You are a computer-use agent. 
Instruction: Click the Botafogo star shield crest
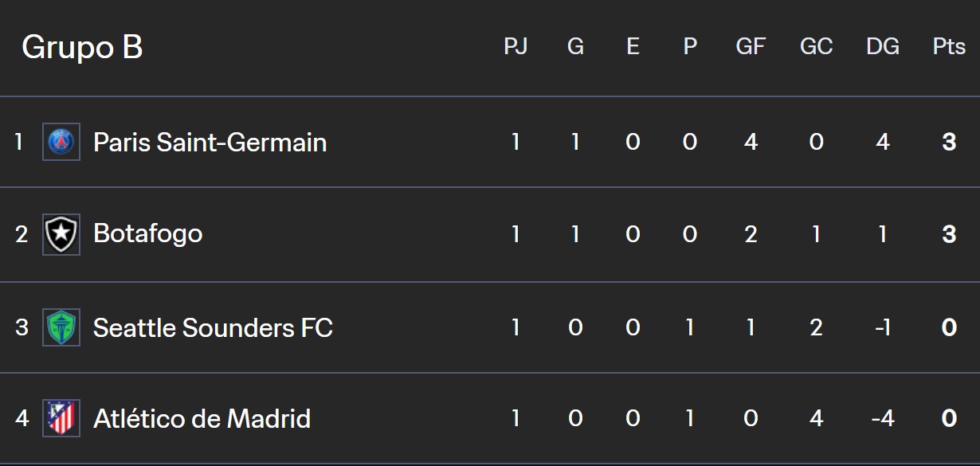[61, 234]
